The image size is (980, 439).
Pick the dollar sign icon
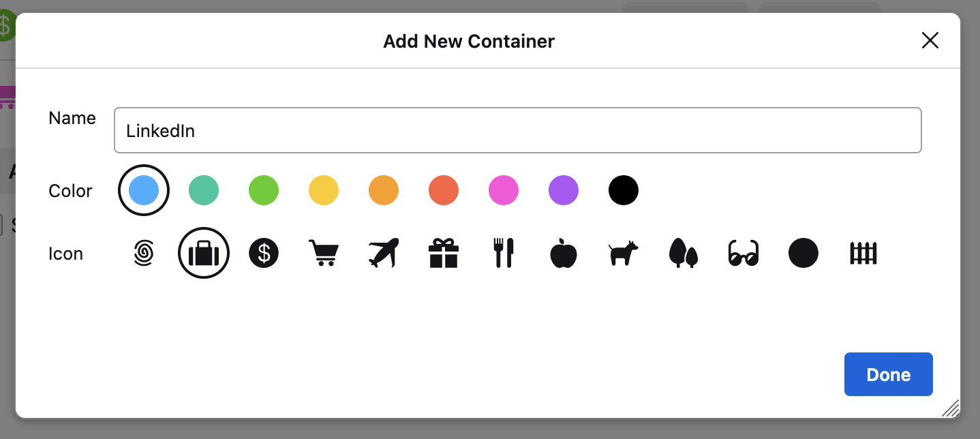tap(264, 254)
